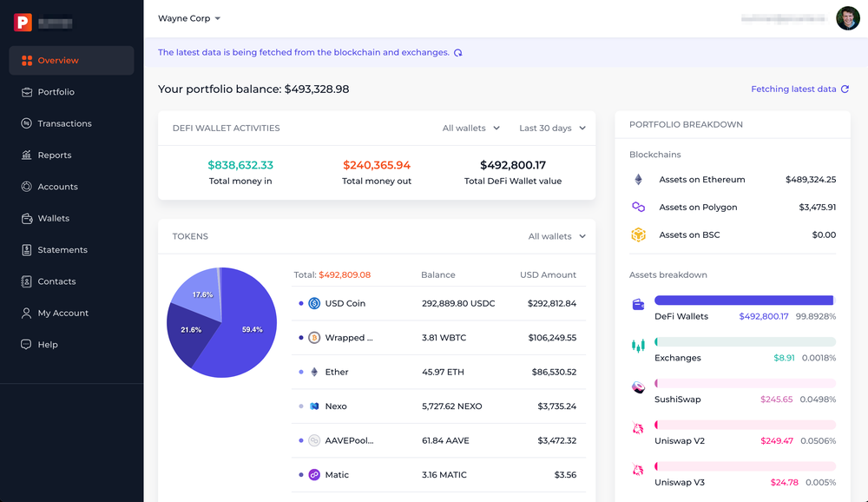Open the Last 30 days dropdown
The image size is (868, 502).
coord(552,128)
